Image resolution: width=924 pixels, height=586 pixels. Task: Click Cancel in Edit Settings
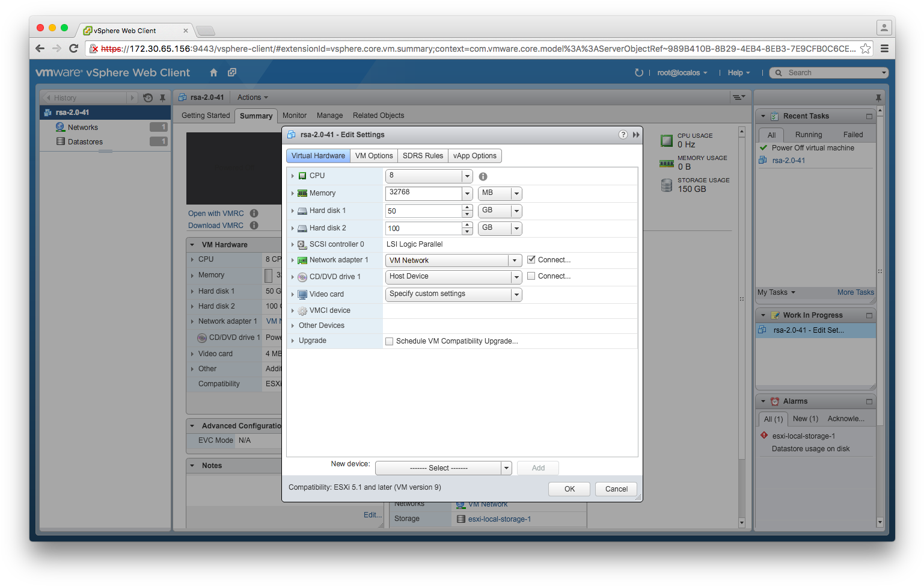[x=616, y=489]
